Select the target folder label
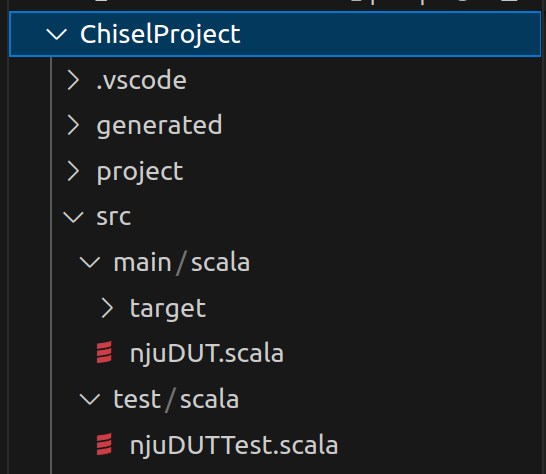The image size is (546, 474). point(168,309)
